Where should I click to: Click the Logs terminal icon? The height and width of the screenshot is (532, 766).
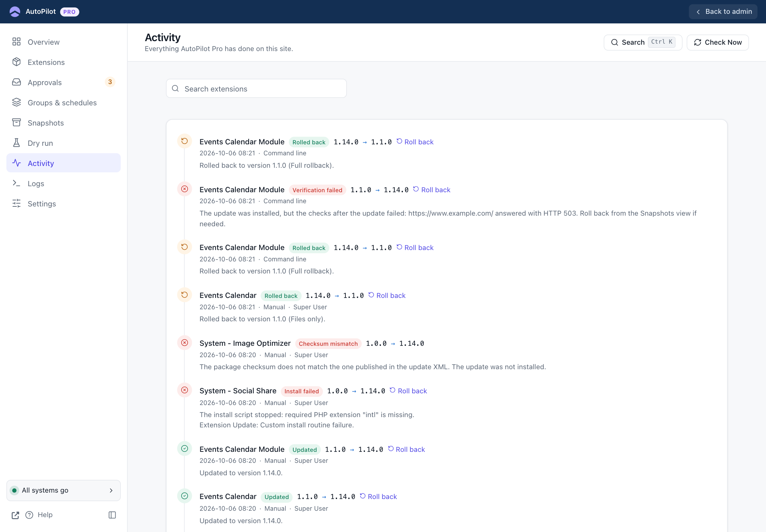[x=16, y=183]
